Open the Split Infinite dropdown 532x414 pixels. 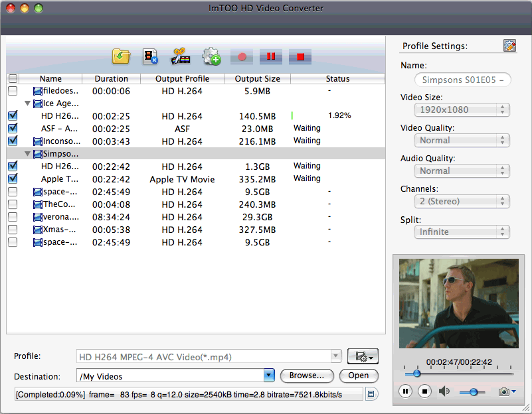click(462, 232)
